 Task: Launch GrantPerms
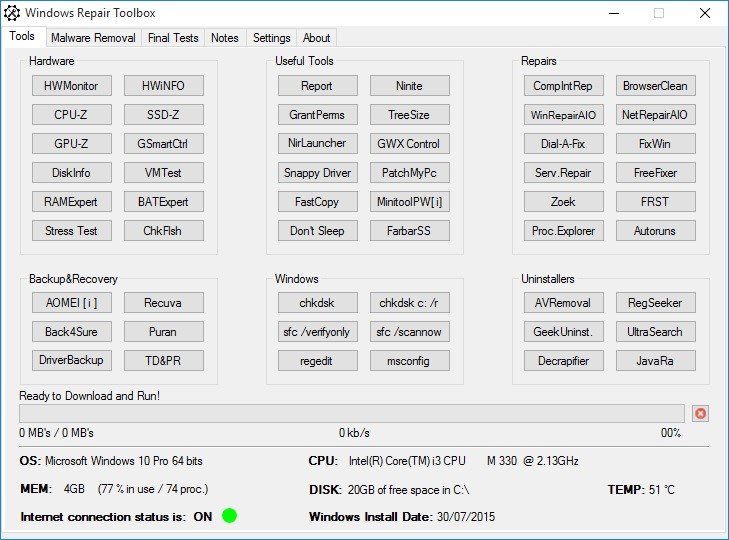pos(318,114)
